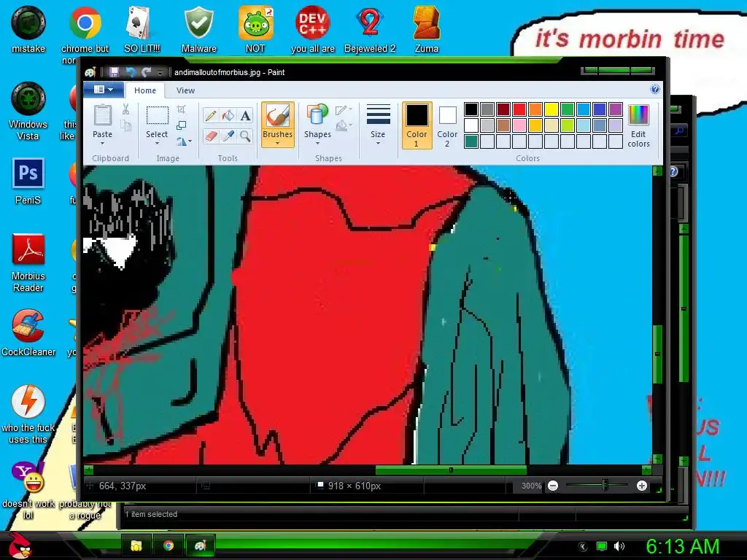Expand the Rotate dropdown arrow
This screenshot has width=747, height=560.
[x=190, y=141]
